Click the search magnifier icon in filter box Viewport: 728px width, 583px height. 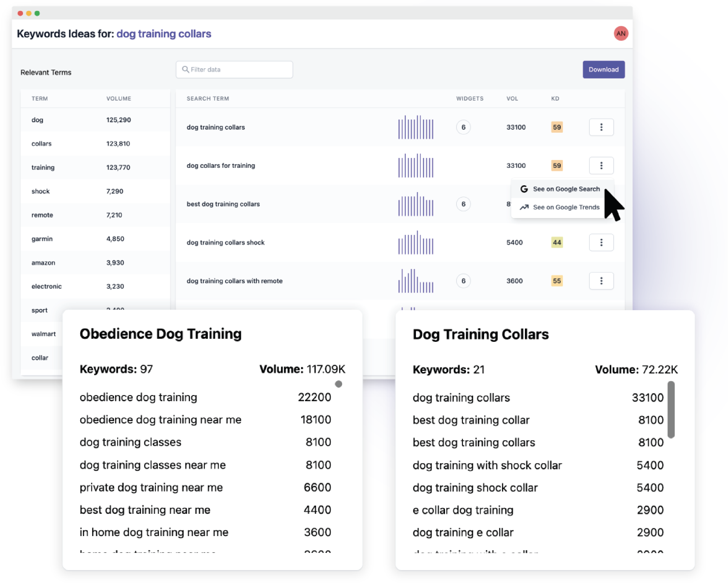185,70
